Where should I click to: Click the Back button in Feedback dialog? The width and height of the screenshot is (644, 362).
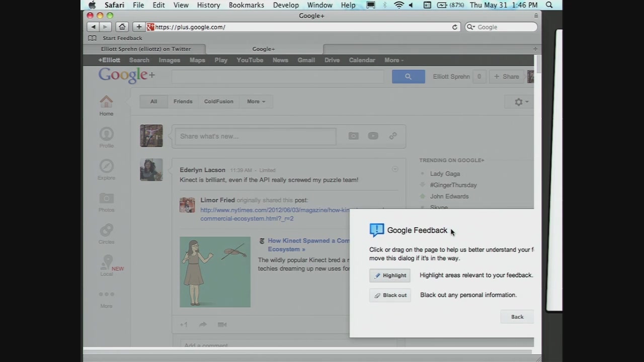[x=517, y=317]
